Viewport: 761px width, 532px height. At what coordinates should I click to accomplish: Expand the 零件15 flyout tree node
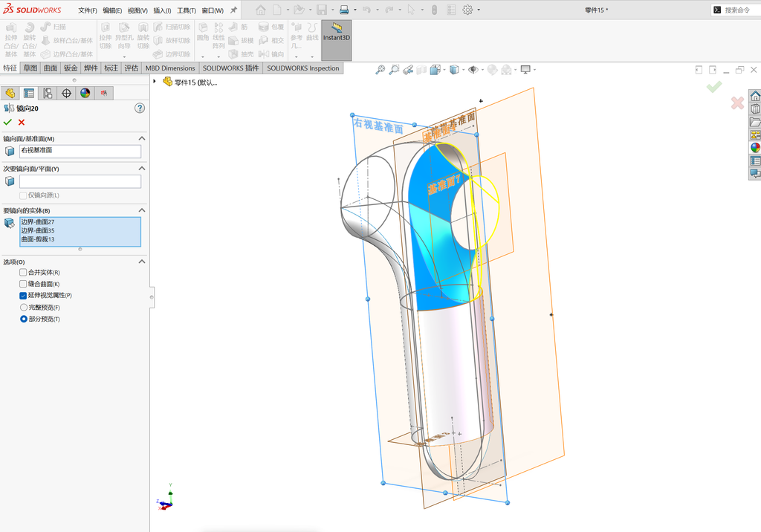coord(155,82)
